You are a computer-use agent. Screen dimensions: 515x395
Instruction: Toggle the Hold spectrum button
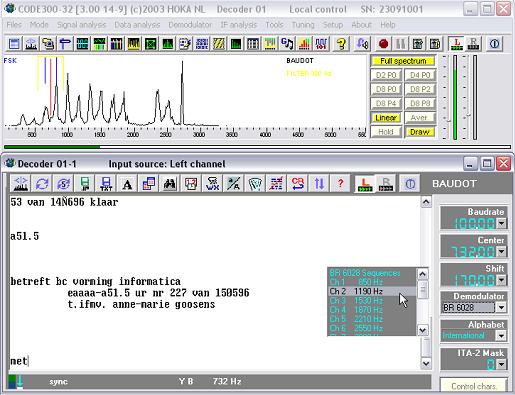coord(386,132)
